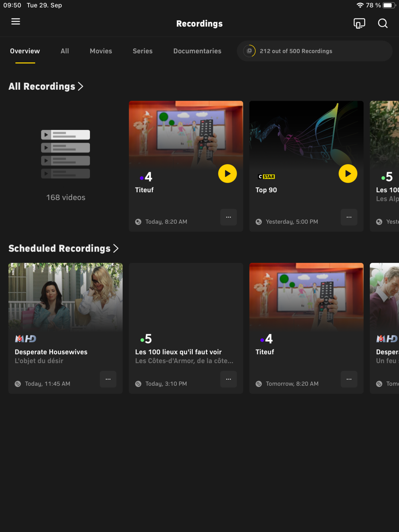399x532 pixels.
Task: Expand Scheduled Recordings section
Action: click(63, 248)
